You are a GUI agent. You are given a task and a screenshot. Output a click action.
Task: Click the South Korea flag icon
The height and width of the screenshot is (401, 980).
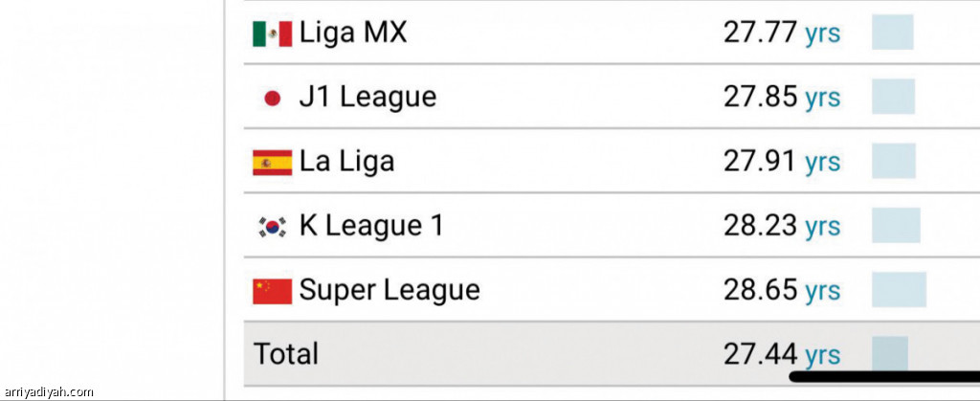coord(272,227)
